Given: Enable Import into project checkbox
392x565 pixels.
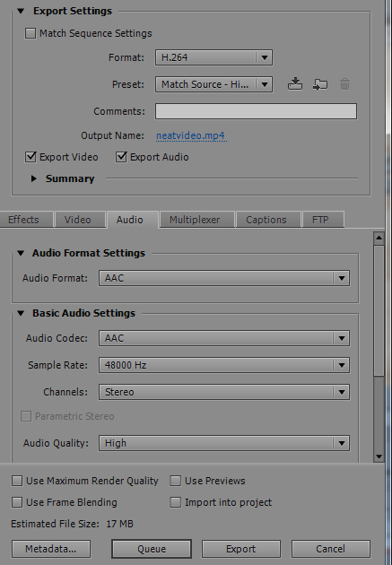Looking at the screenshot, I should coord(176,502).
